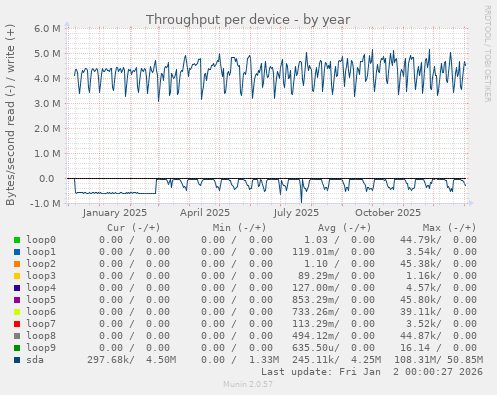Click the loop2 orange legend swatch
Screen dimensions: 497x395
[17, 264]
